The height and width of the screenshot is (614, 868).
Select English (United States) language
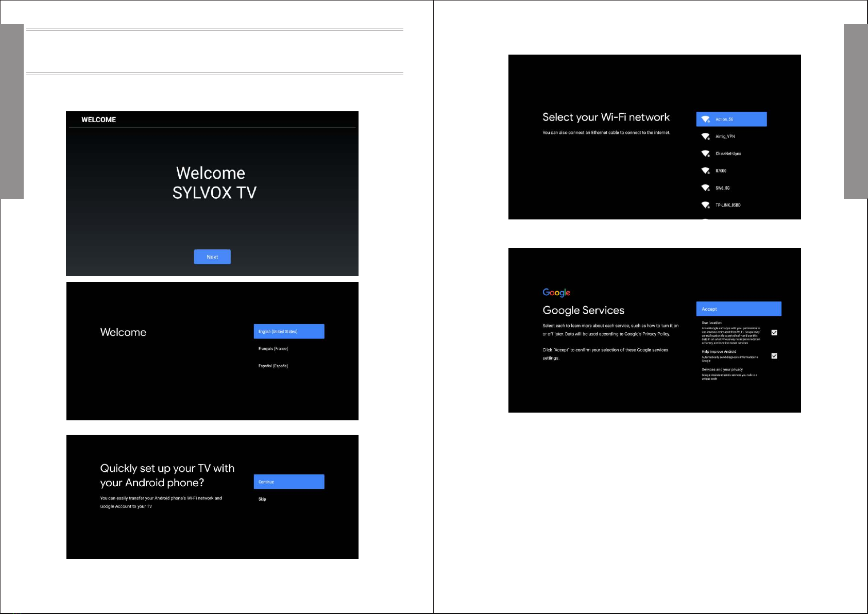click(x=288, y=331)
